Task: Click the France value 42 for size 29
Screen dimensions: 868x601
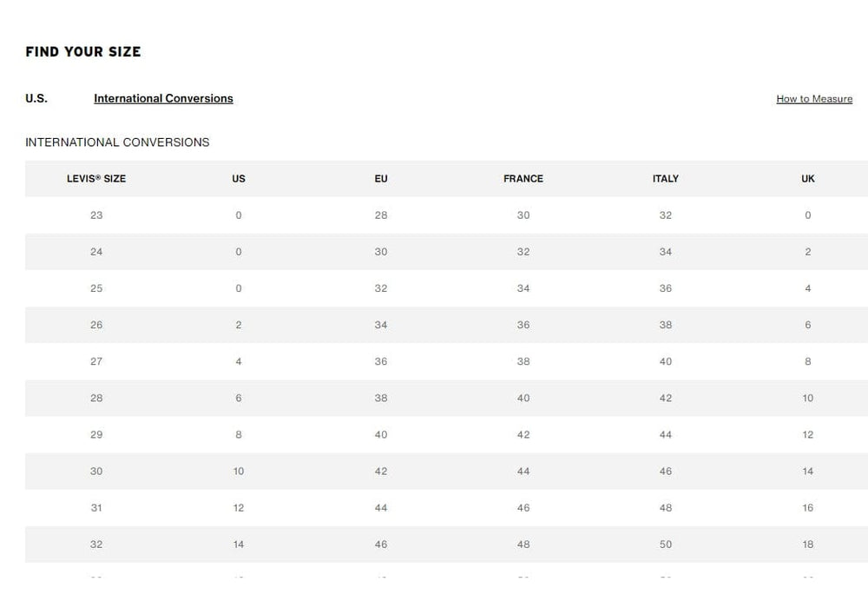Action: coord(523,434)
